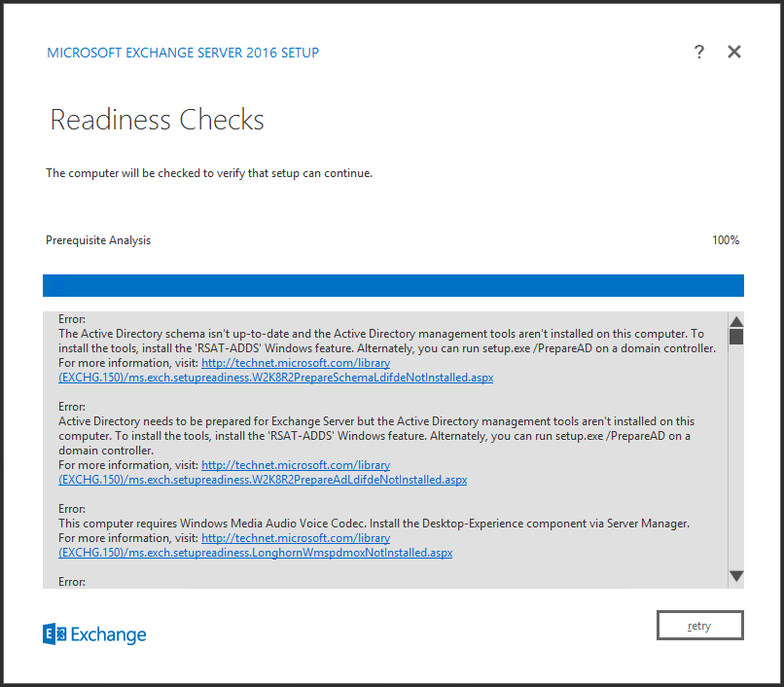Click the 'MICROSOFT EXCHANGE SERVER 2016 SETUP' title
Image resolution: width=784 pixels, height=687 pixels.
[x=183, y=53]
